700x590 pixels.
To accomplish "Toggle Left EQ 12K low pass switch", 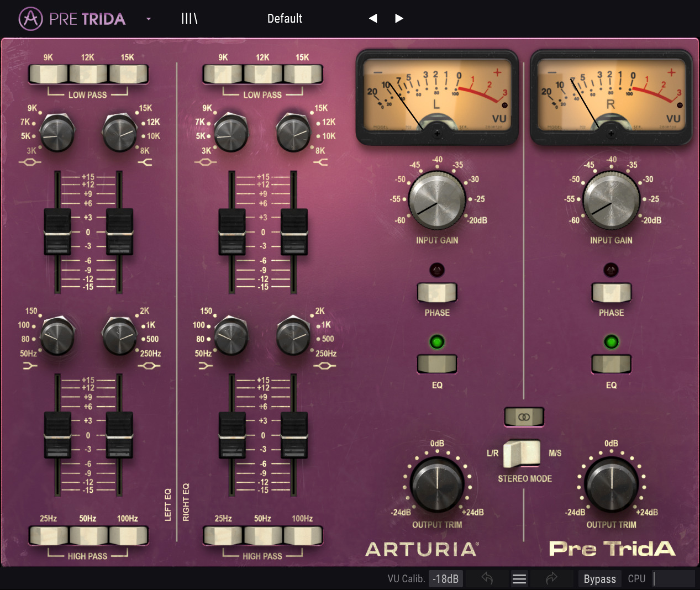I will [x=88, y=74].
